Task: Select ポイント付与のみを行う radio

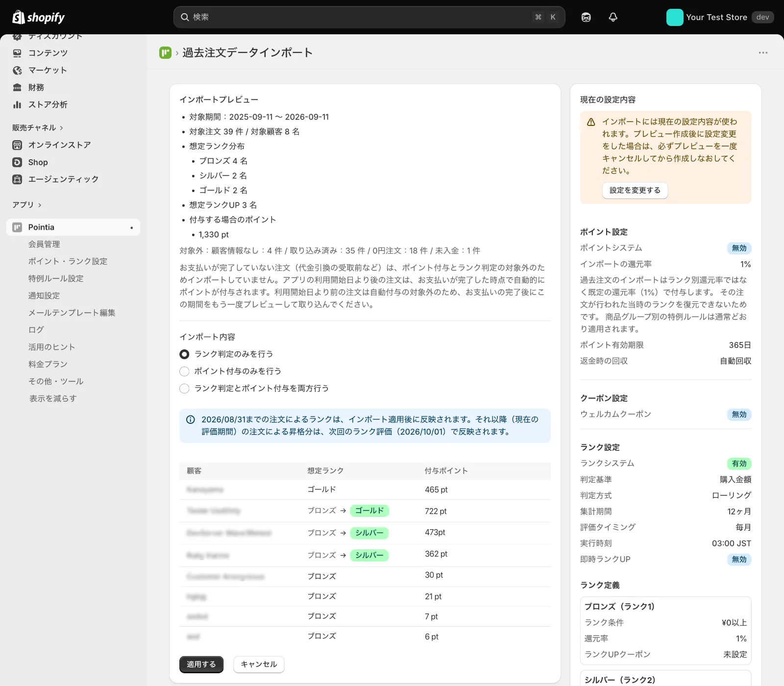Action: (184, 371)
